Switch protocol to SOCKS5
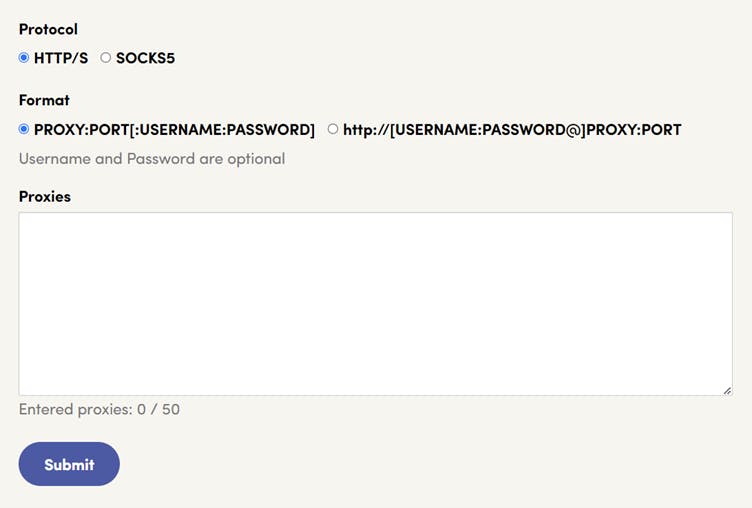Viewport: 752px width, 508px height. click(x=106, y=58)
